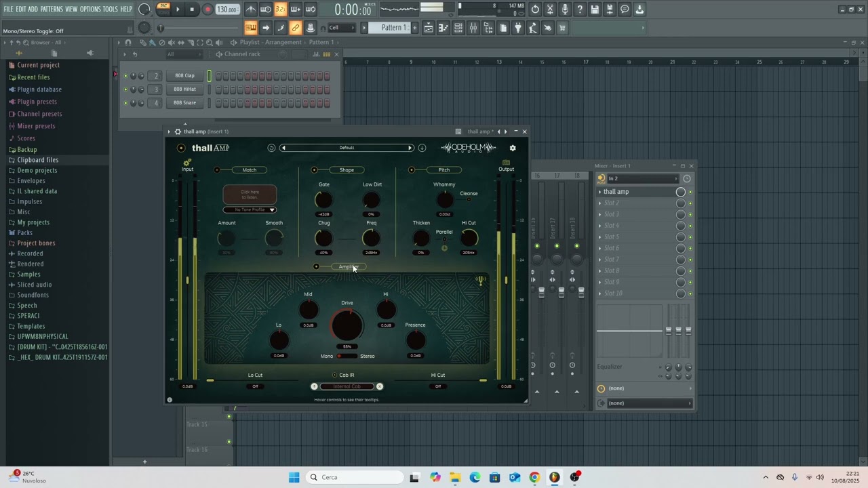868x488 pixels.
Task: Mute the 808 Clap channel
Action: (x=125, y=76)
